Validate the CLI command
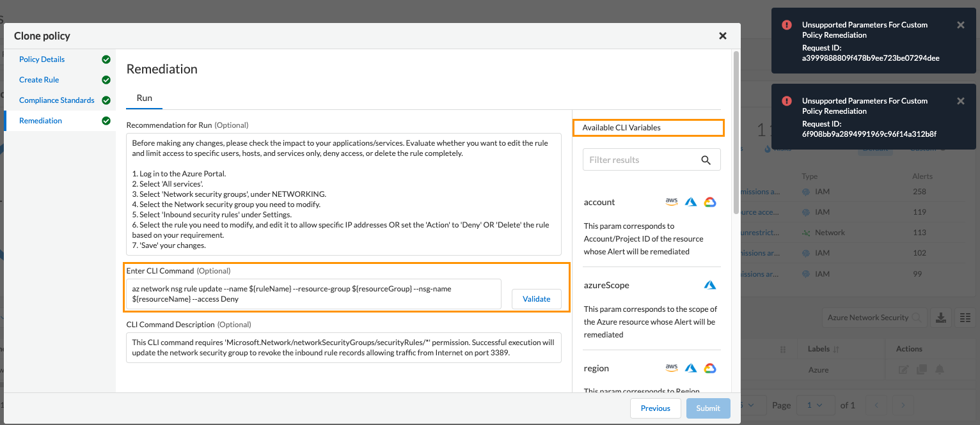 coord(536,298)
